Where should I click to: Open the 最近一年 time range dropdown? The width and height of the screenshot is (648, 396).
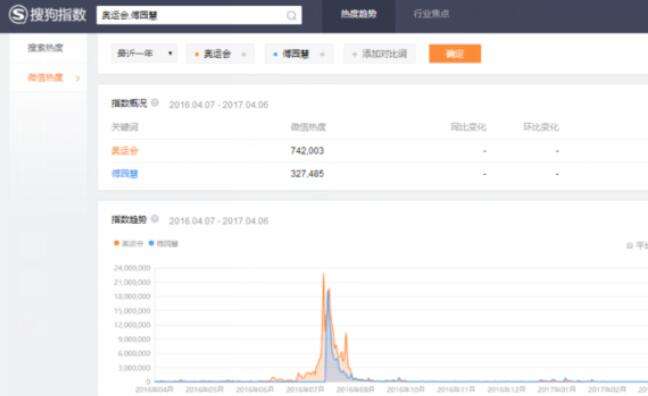[x=144, y=53]
